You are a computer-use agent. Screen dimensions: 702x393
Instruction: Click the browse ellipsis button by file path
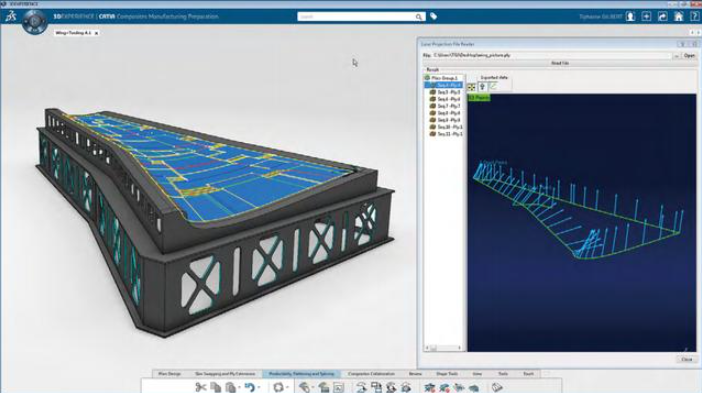click(x=676, y=56)
